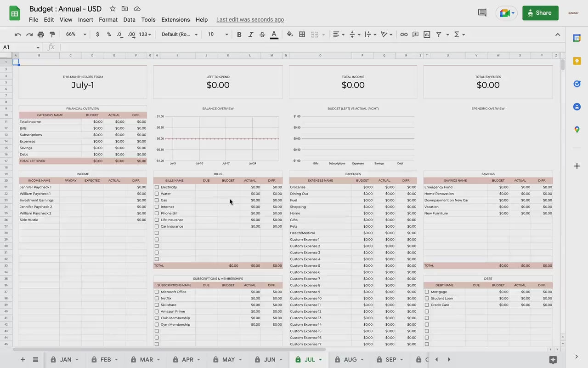
Task: Open the fill color picker
Action: [x=289, y=34]
